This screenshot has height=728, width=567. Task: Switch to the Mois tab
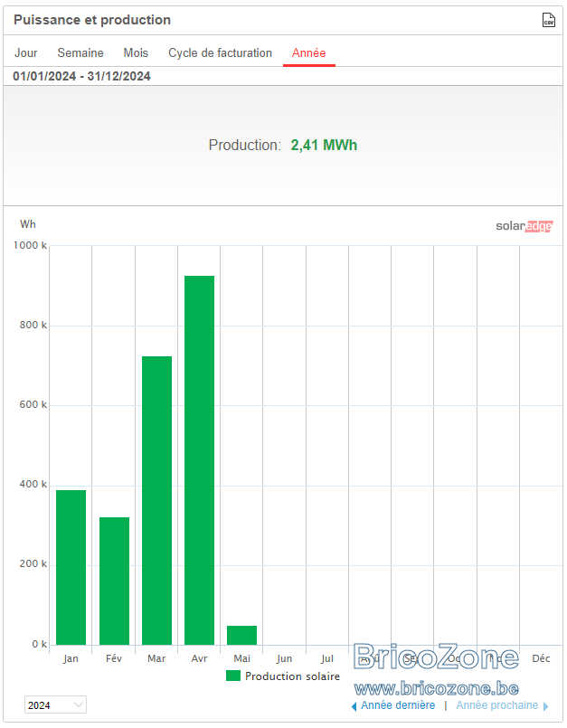[x=136, y=53]
